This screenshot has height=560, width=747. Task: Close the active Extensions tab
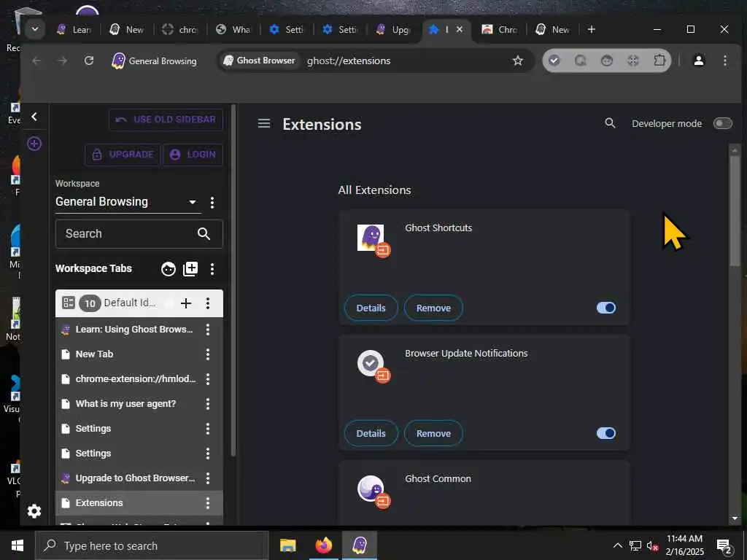(x=460, y=29)
